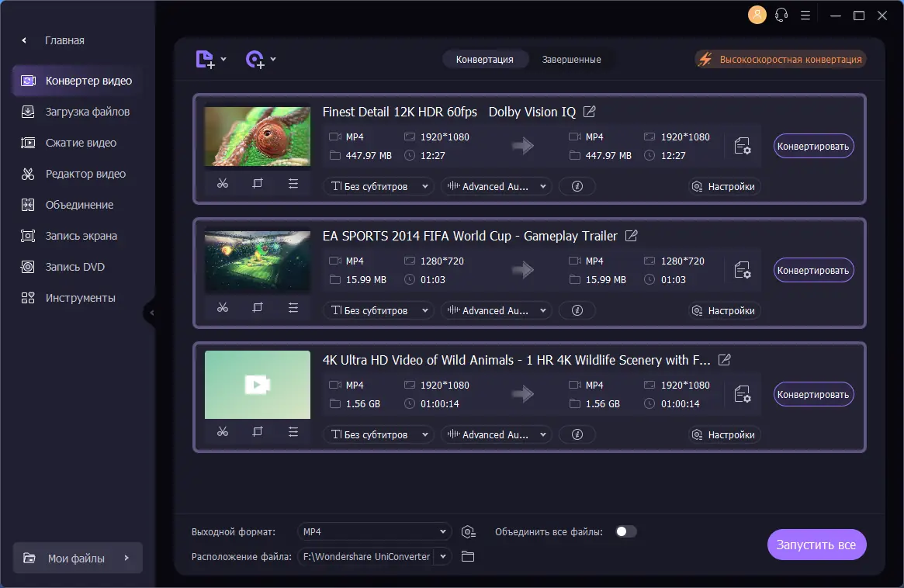
Task: Enable Высокоскоростная конвертация
Action: pos(781,60)
